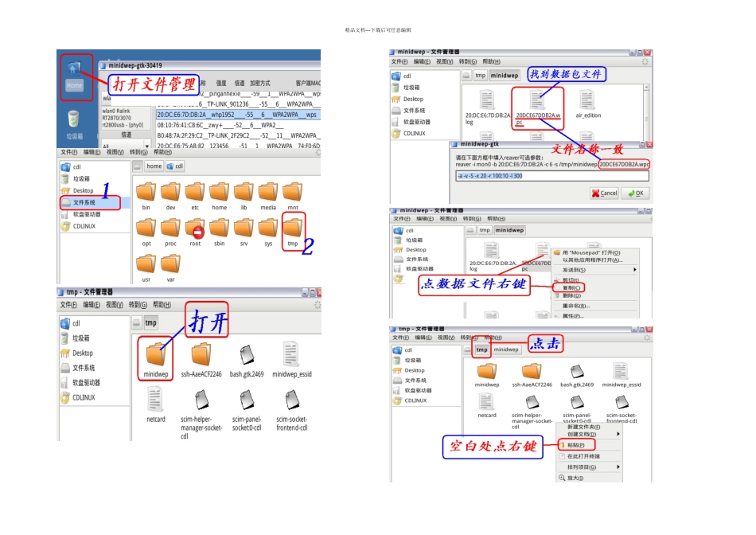Click OK in the minidwep-gtk dialog
The height and width of the screenshot is (535, 756).
pos(636,193)
